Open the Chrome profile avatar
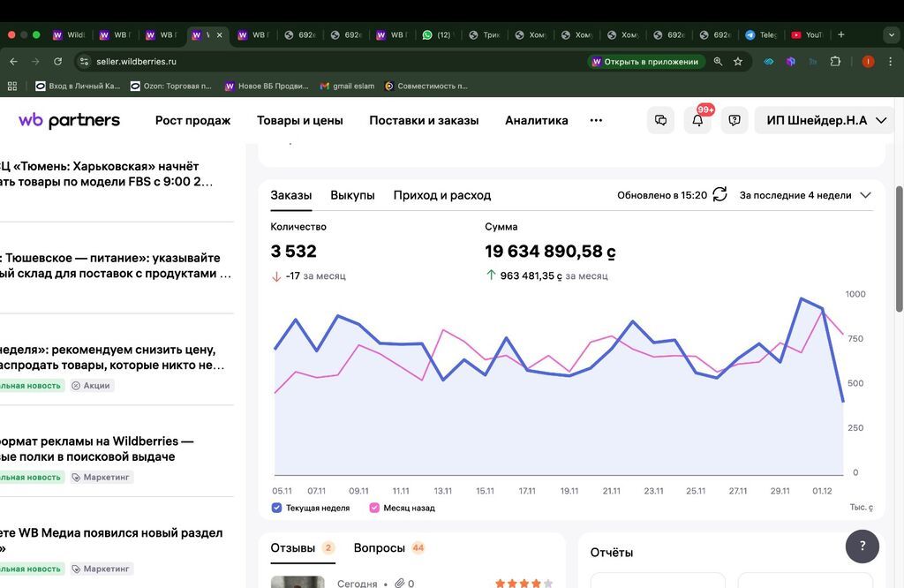This screenshot has height=588, width=904. click(868, 62)
